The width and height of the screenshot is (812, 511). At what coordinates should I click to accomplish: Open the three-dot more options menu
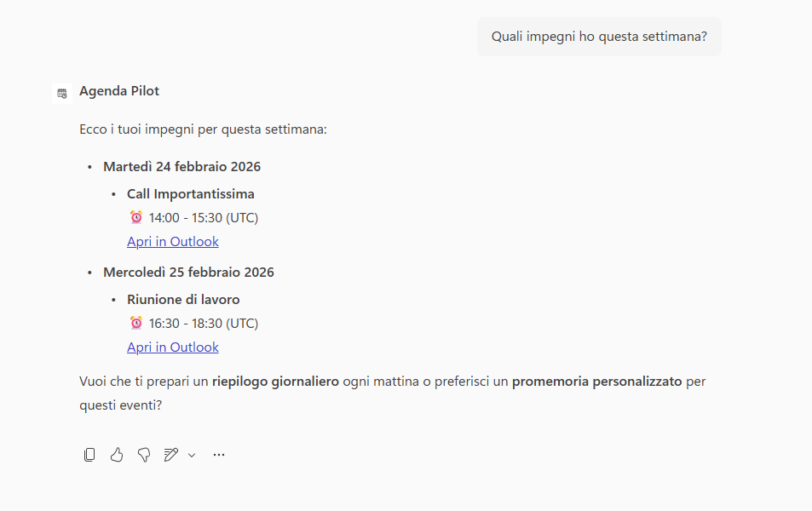click(x=219, y=455)
